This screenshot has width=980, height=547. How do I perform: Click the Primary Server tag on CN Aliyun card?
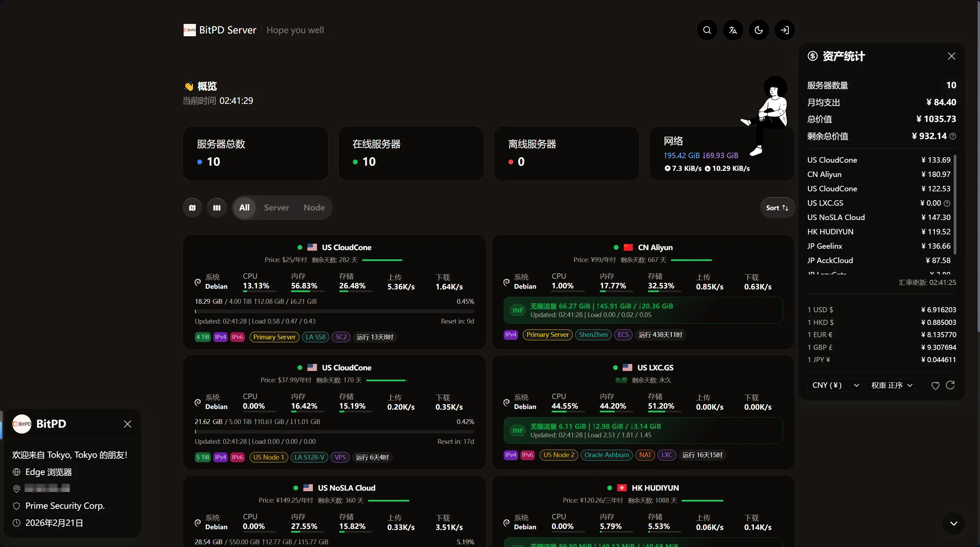[547, 335]
